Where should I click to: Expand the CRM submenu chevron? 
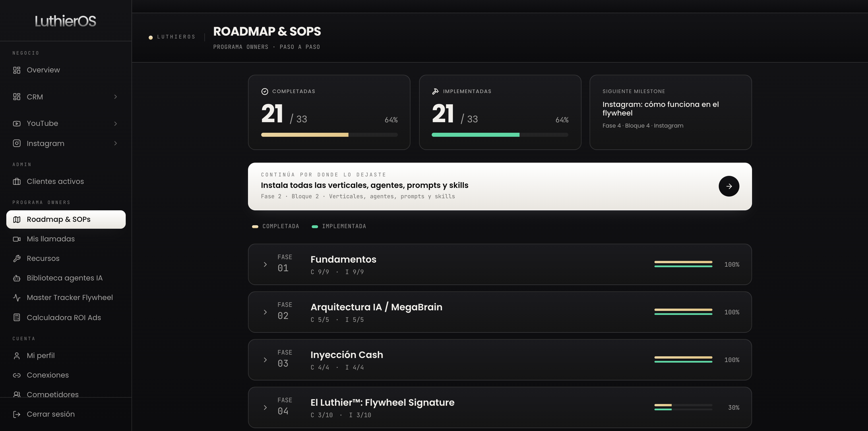[x=116, y=97]
